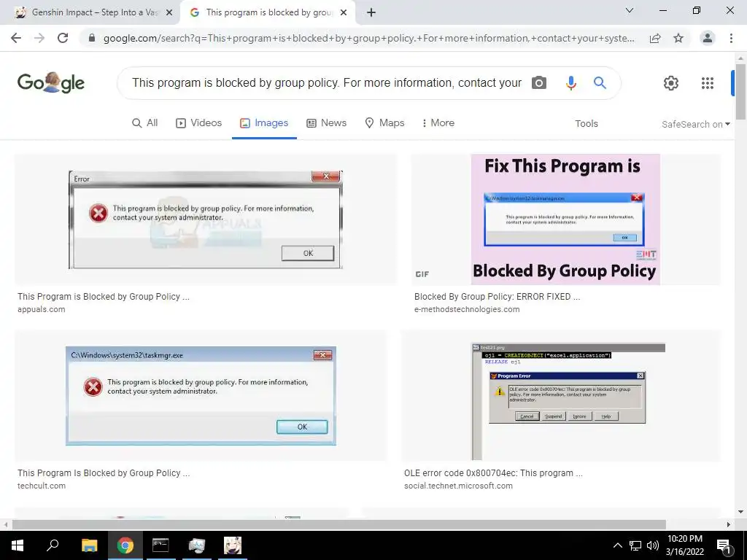Viewport: 747px width, 560px height.
Task: Close the Genshin Impact tab
Action: click(x=169, y=13)
